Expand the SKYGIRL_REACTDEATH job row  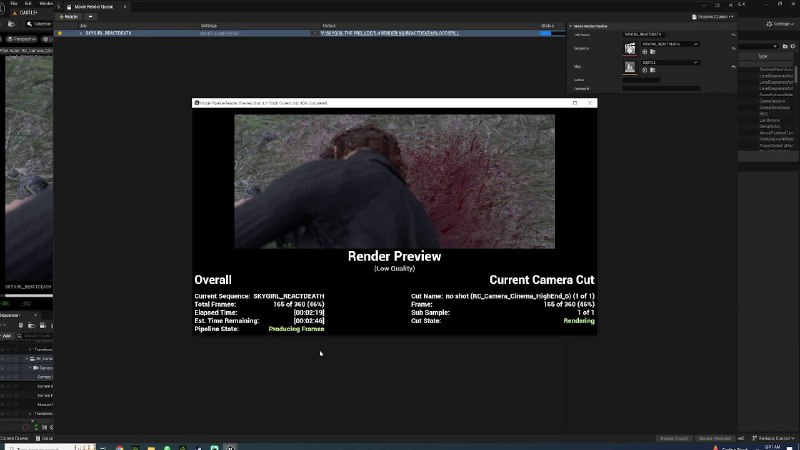tap(81, 33)
